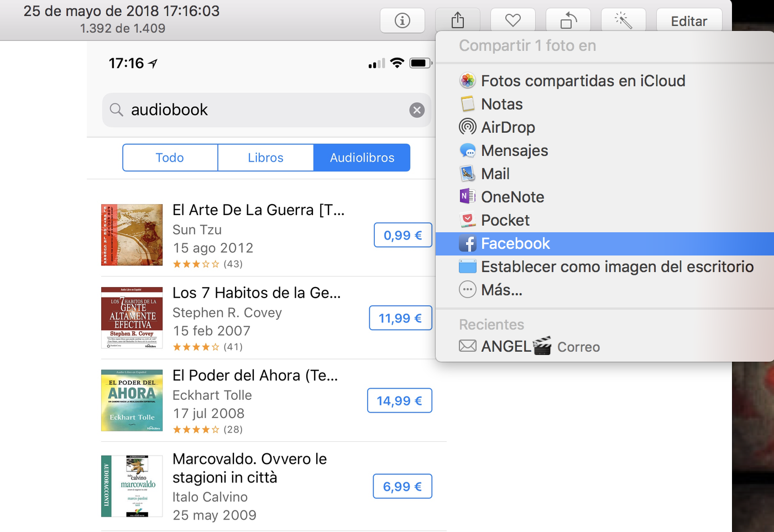The height and width of the screenshot is (532, 774).
Task: Click the Pocket app icon
Action: tap(468, 220)
